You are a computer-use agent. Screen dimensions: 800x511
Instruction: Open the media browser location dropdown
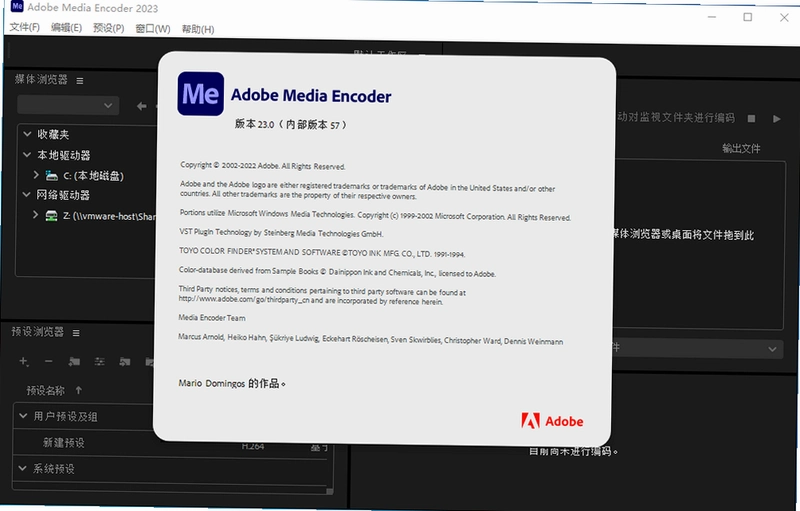point(68,106)
